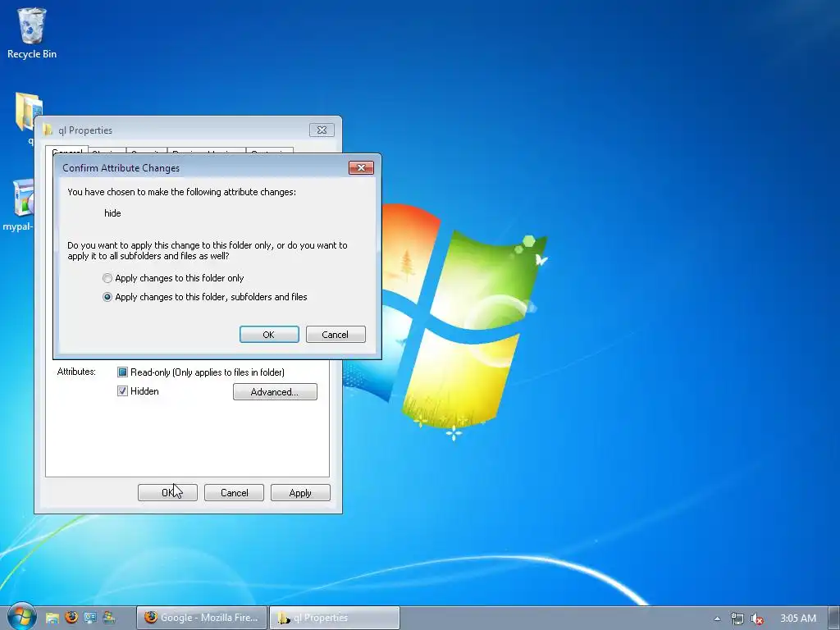
Task: Cancel the Confirm Attribute Changes dialog
Action: click(x=336, y=335)
